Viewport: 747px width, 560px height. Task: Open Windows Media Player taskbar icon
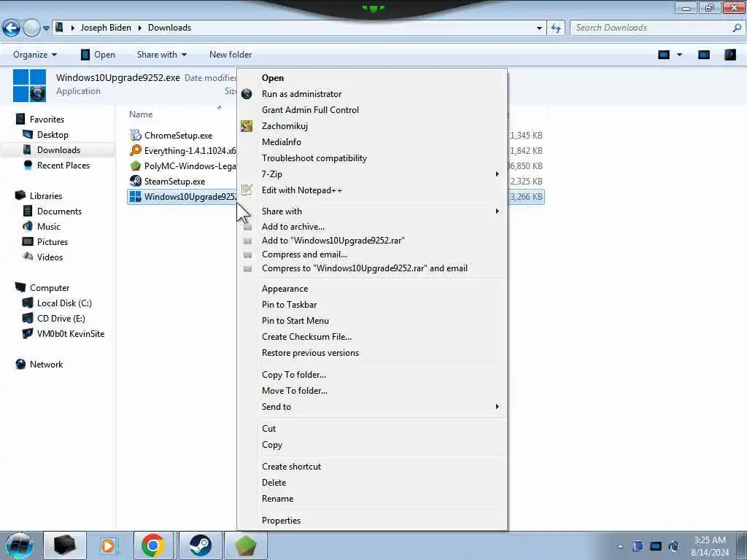point(108,545)
